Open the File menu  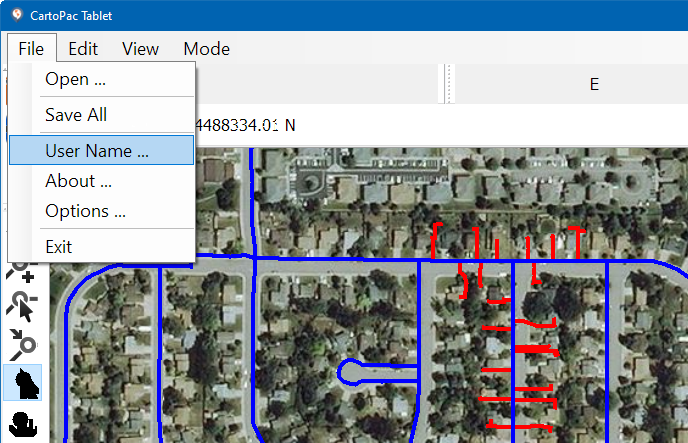32,49
